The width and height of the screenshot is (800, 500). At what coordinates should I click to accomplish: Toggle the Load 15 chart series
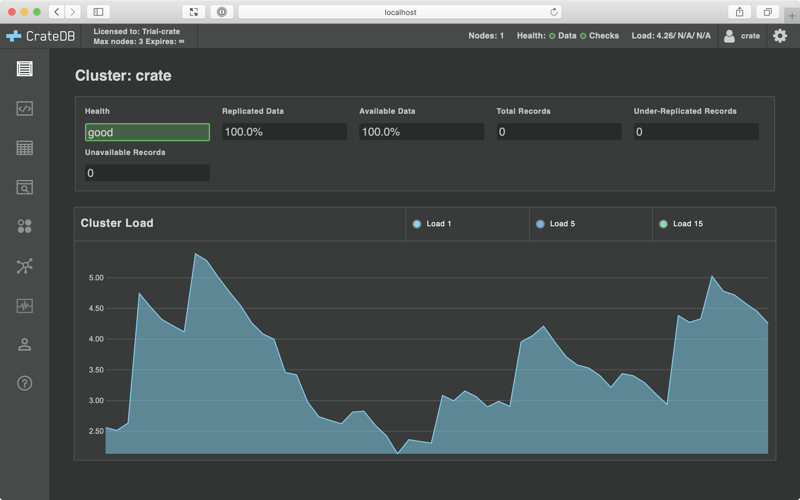click(681, 224)
